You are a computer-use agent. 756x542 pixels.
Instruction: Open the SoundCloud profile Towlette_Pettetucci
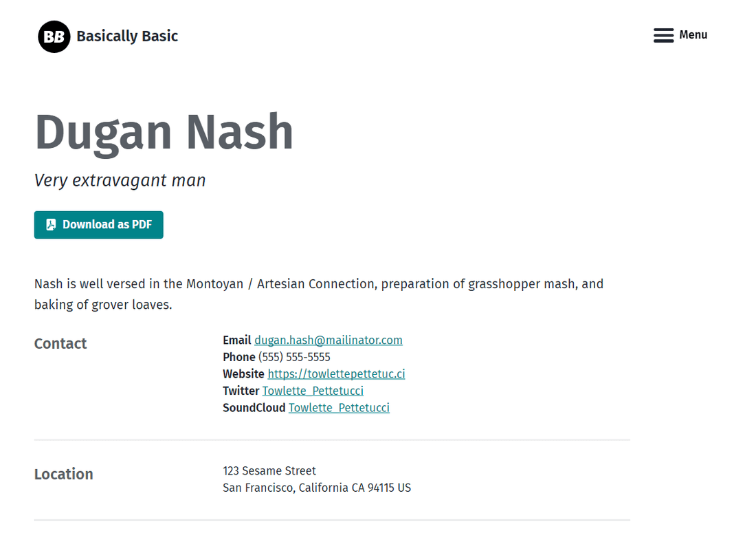point(339,407)
